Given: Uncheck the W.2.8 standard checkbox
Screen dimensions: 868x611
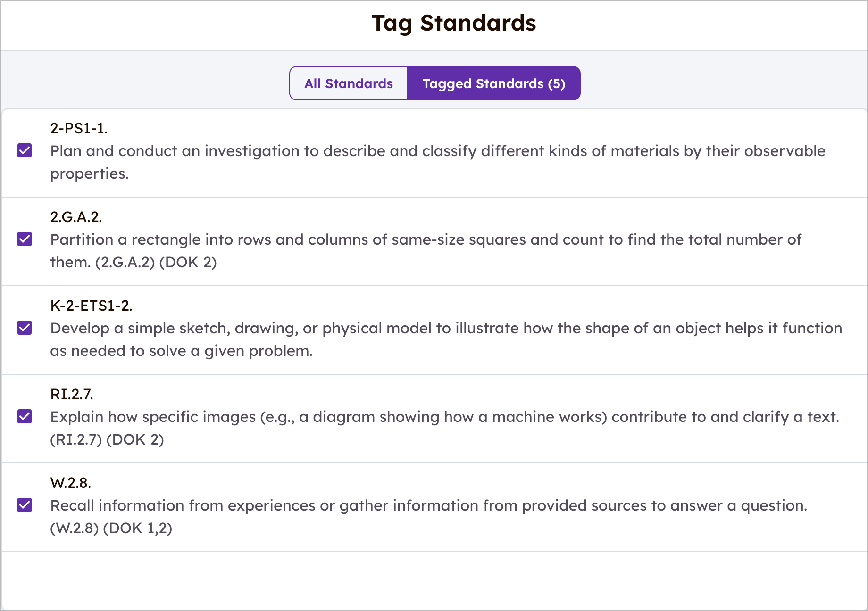Looking at the screenshot, I should [24, 505].
